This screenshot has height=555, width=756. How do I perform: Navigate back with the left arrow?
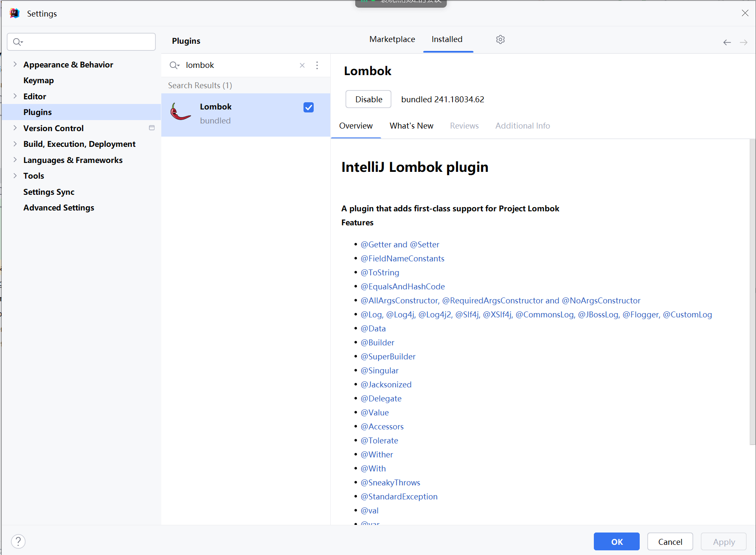(727, 42)
